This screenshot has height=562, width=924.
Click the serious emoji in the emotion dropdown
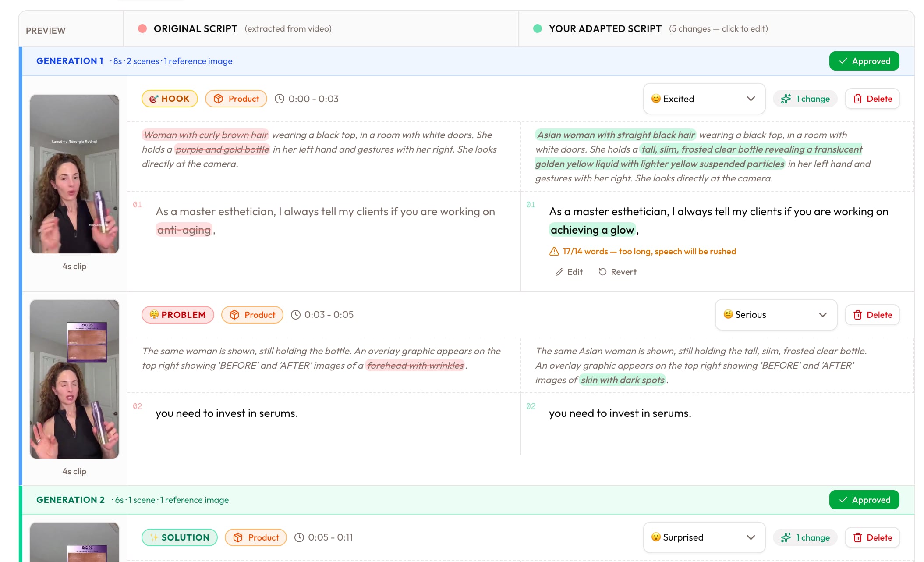tap(728, 314)
